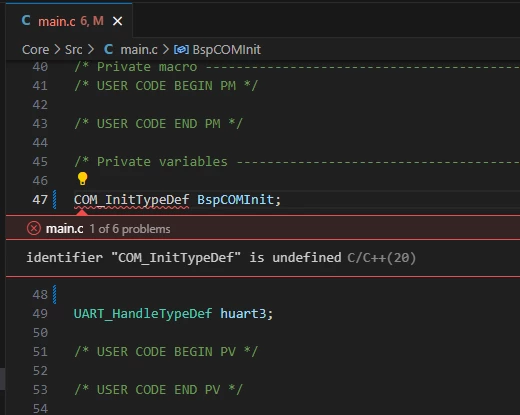Click the C file icon on tab
Image resolution: width=520 pixels, height=415 pixels.
(x=26, y=20)
